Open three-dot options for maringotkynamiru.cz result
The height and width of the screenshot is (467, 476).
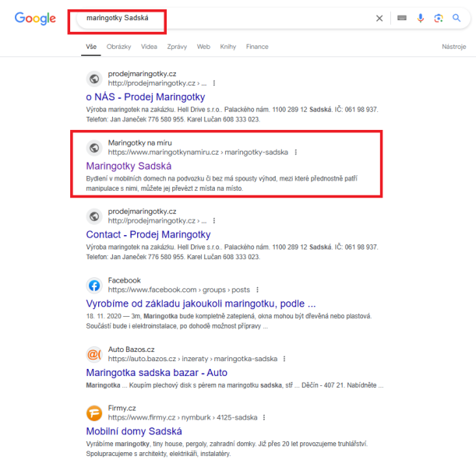click(x=296, y=153)
